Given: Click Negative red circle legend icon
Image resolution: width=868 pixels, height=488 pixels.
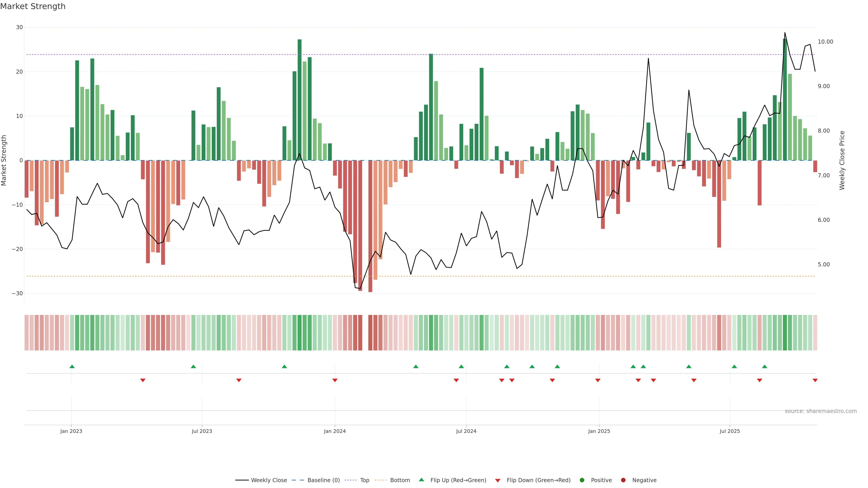Looking at the screenshot, I should (x=623, y=480).
